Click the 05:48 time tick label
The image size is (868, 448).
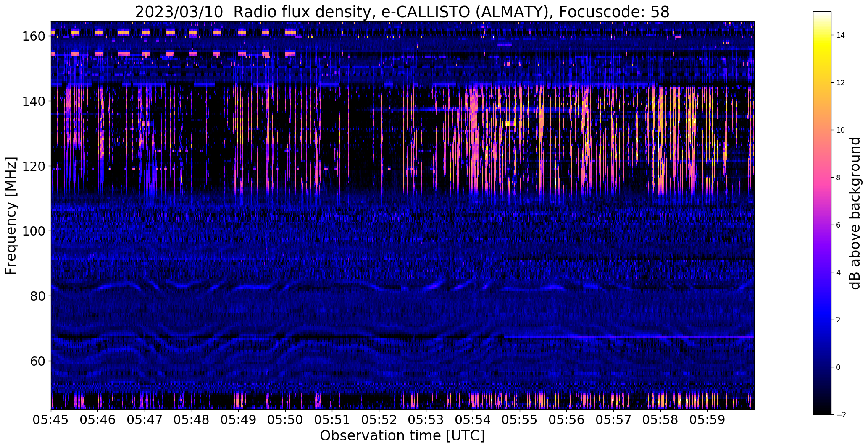tap(192, 419)
